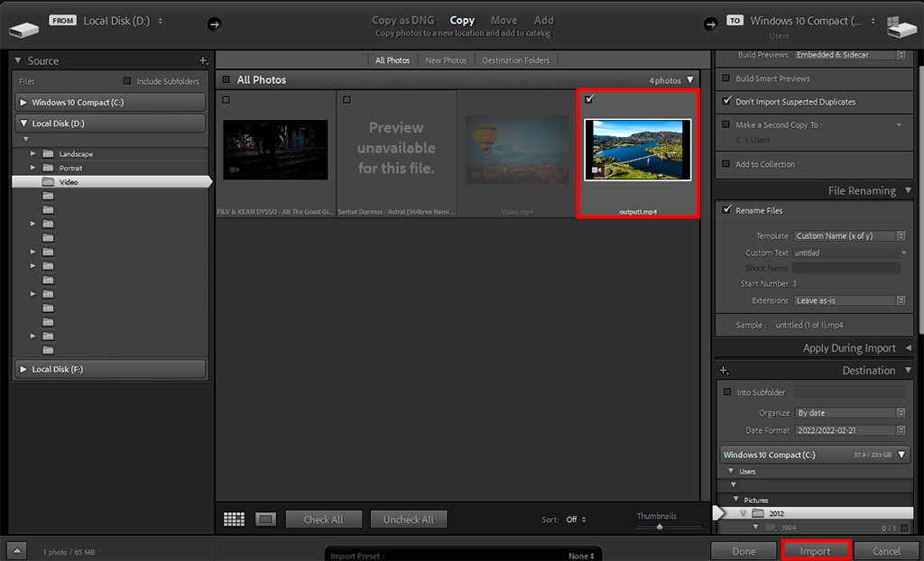Click the destination arrow next to TO
Image resolution: width=924 pixels, height=561 pixels.
pyautogui.click(x=711, y=24)
